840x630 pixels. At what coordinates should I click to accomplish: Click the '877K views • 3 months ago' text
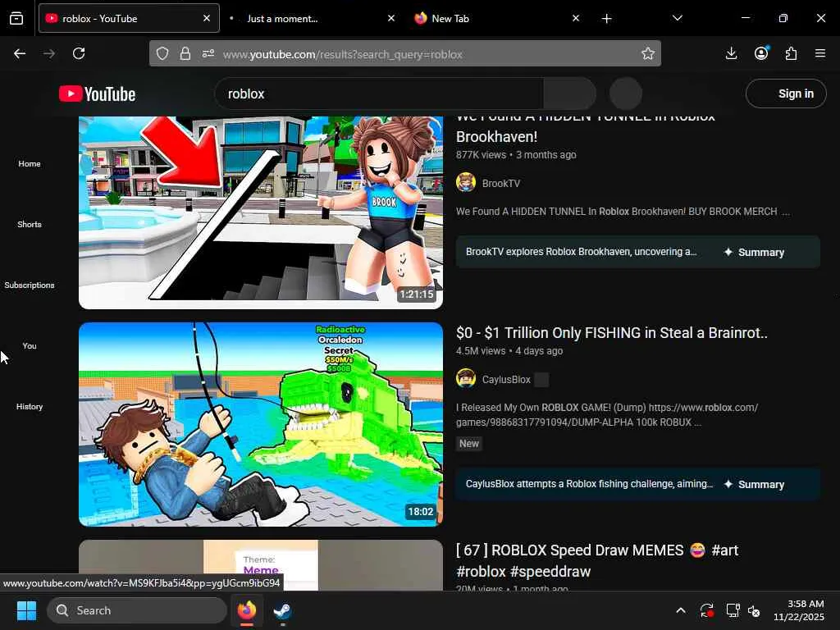[x=516, y=155]
